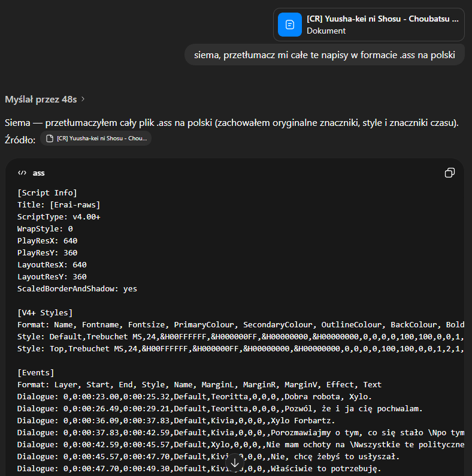Click the "[V4+ Styles]" section header line

(x=45, y=312)
